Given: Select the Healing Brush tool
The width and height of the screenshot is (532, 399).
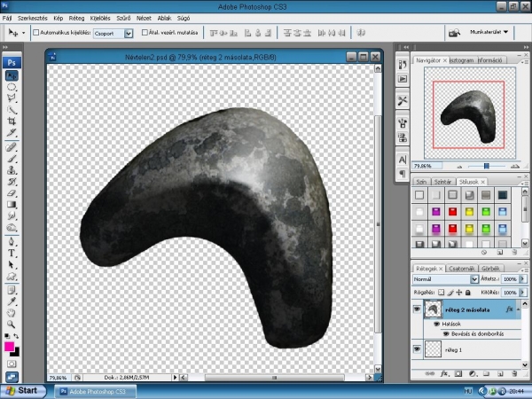Looking at the screenshot, I should click(x=12, y=147).
